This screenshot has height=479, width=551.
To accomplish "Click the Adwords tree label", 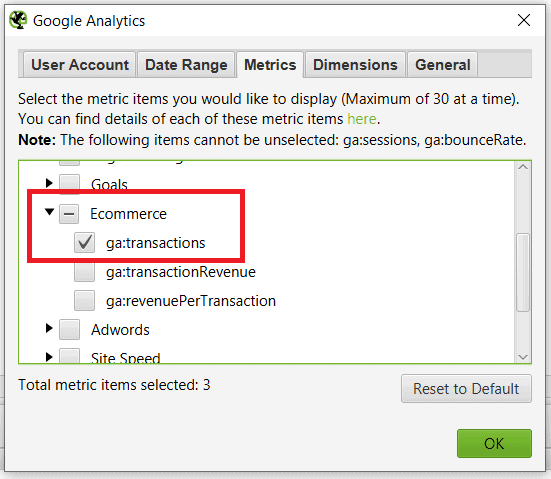I will (120, 330).
